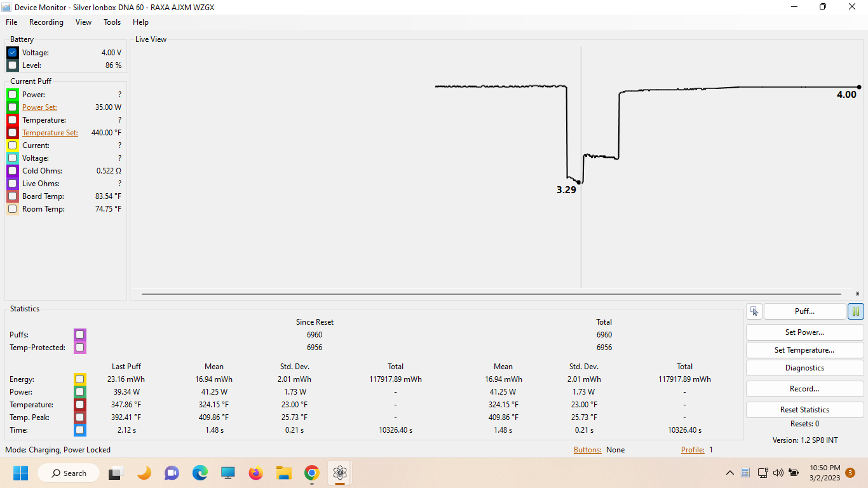
Task: Open File Explorer from the taskbar
Action: point(283,473)
